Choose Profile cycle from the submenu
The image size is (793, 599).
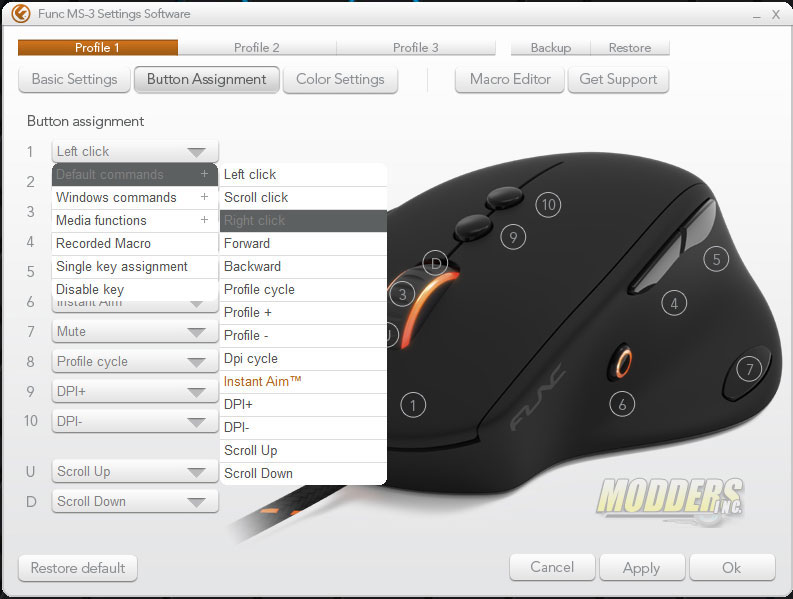point(303,289)
